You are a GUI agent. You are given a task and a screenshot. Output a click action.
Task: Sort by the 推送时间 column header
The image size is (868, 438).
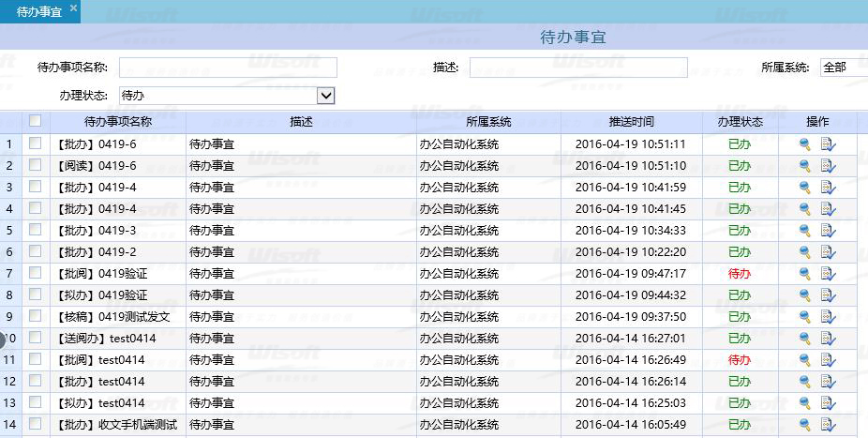(631, 122)
